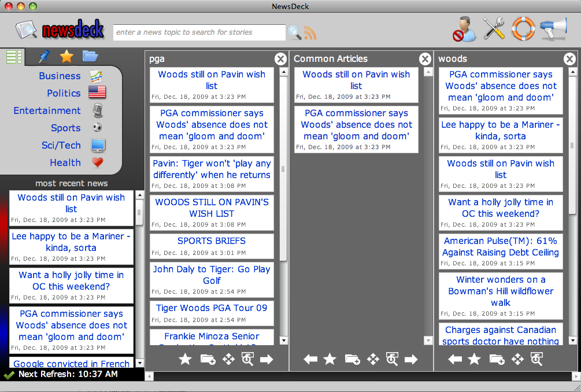This screenshot has height=392, width=581.
Task: Click pga column scrollbar down arrow
Action: 283,341
